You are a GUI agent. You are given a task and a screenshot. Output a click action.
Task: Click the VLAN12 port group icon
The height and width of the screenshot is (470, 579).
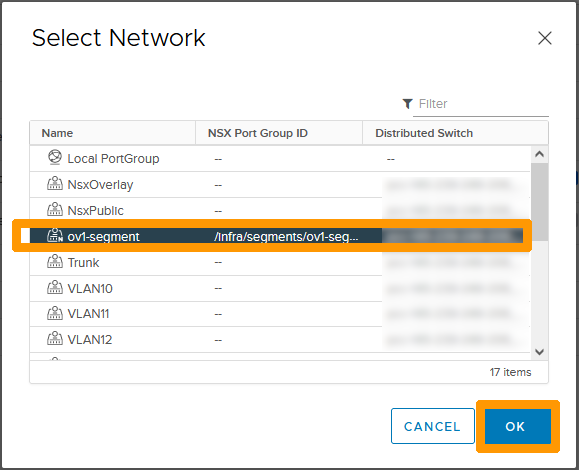[55, 339]
